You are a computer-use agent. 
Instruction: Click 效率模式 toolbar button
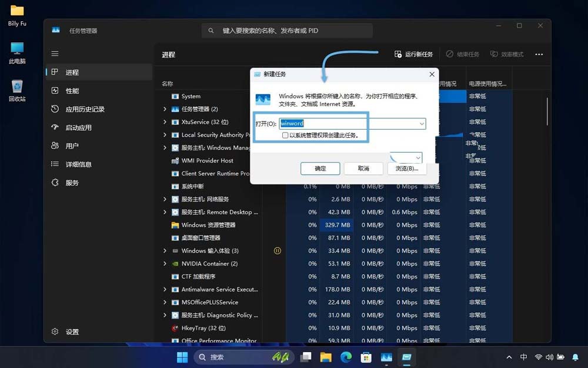[507, 54]
